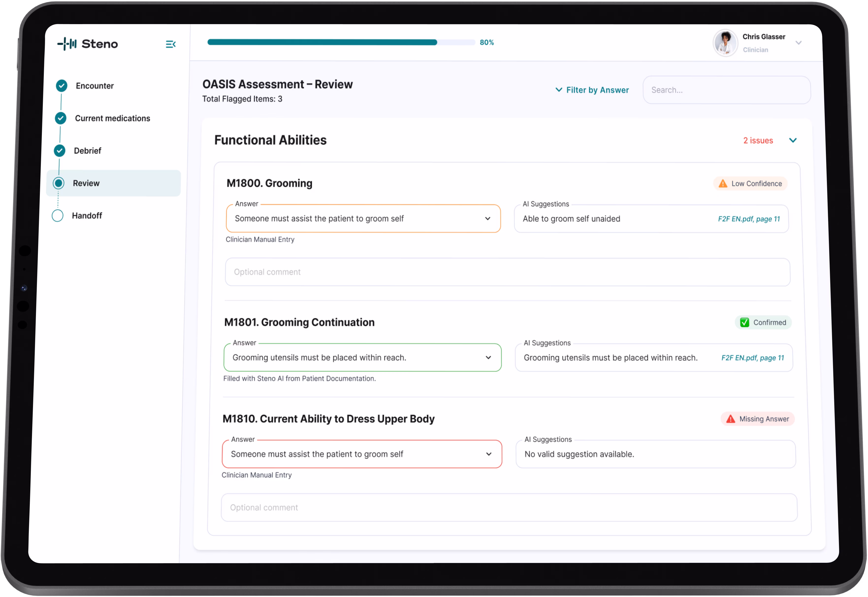Open the M1801 Grooming Continuation answer dropdown
Viewport: 868px width, 597px height.
[x=488, y=358]
